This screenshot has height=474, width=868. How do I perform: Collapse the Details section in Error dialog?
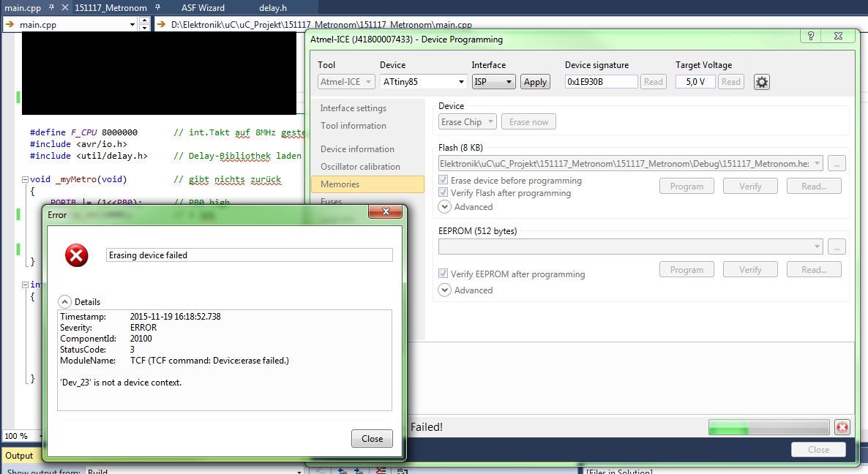[64, 302]
